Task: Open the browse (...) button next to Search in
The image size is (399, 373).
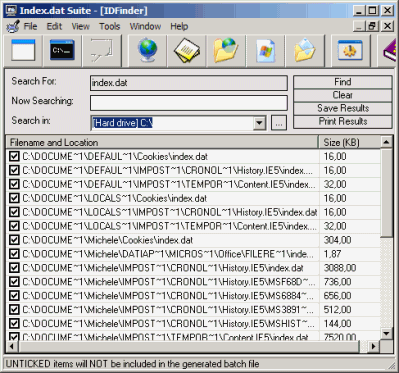Action: [x=279, y=123]
